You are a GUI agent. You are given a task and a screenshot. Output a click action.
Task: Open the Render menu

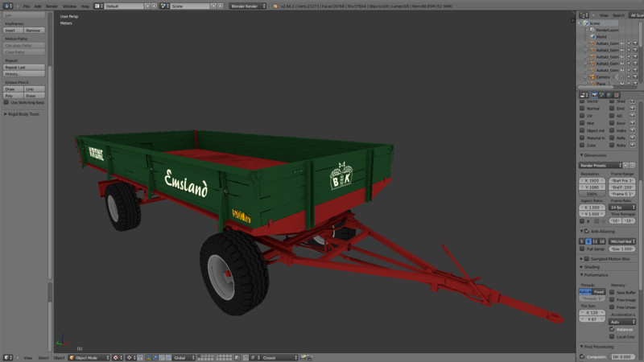pyautogui.click(x=52, y=6)
